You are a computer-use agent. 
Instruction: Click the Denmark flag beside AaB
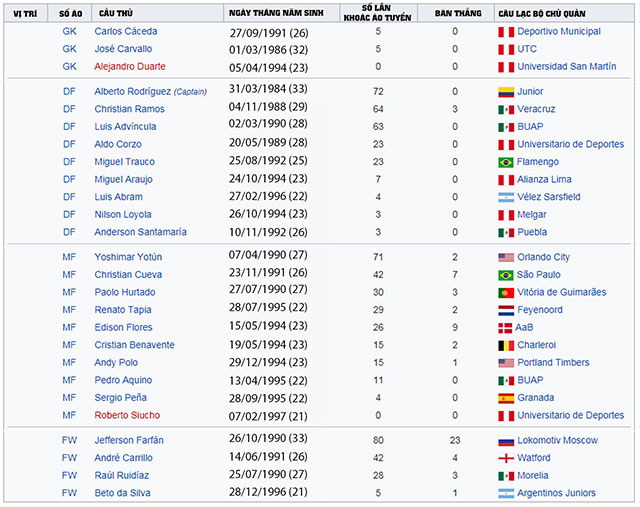[505, 327]
